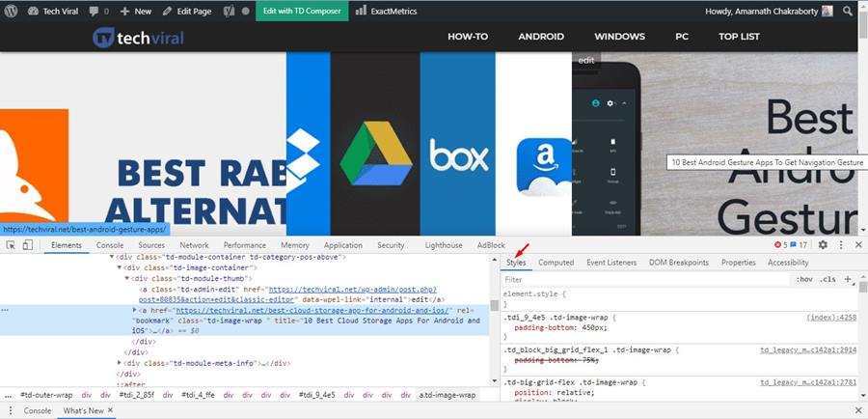Click the Best Rabbit Alternatives thumbnail
The height and width of the screenshot is (419, 868).
[x=143, y=144]
